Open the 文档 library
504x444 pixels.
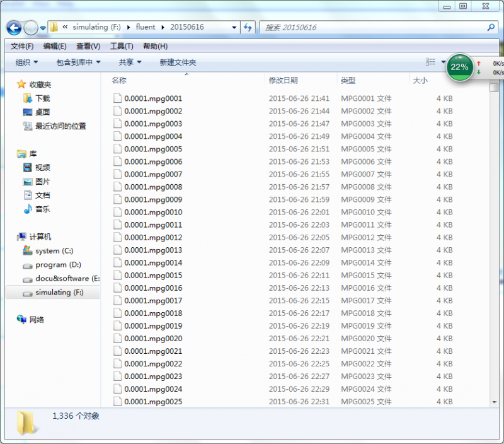37,196
